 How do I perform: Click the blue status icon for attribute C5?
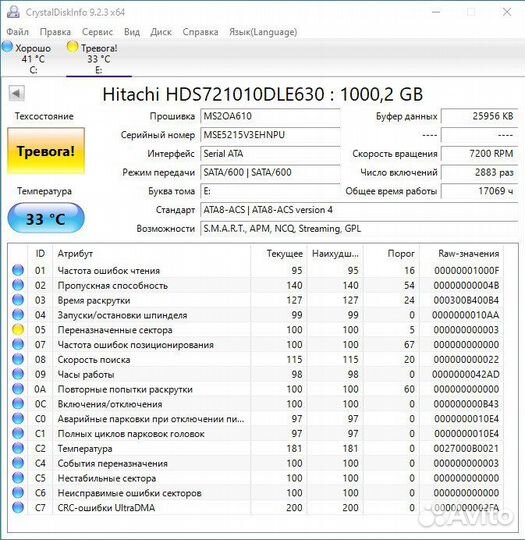click(x=18, y=477)
